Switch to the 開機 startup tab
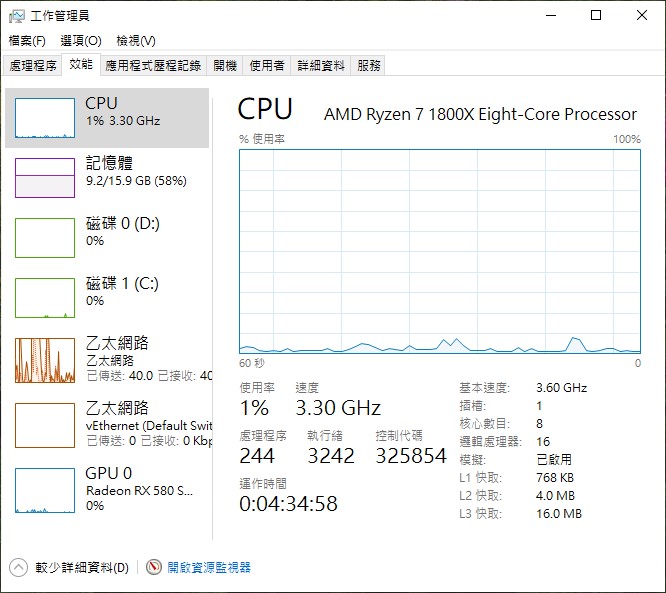Screen dimensions: 666x593 pos(225,65)
